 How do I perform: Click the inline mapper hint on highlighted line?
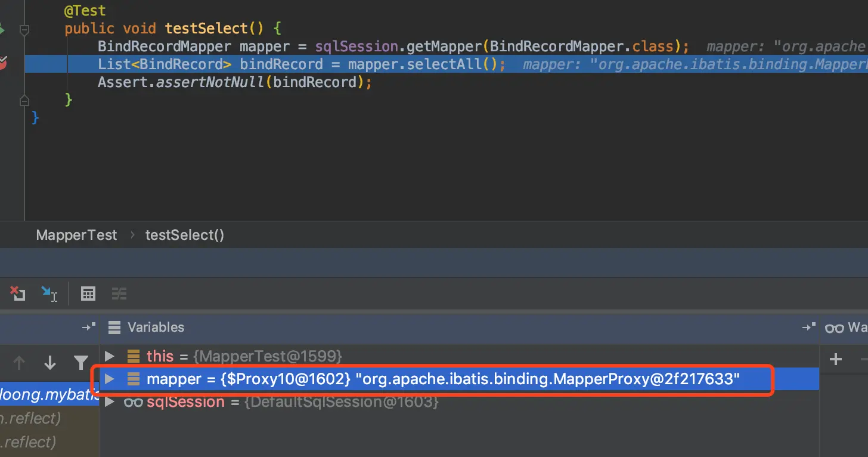coord(695,64)
